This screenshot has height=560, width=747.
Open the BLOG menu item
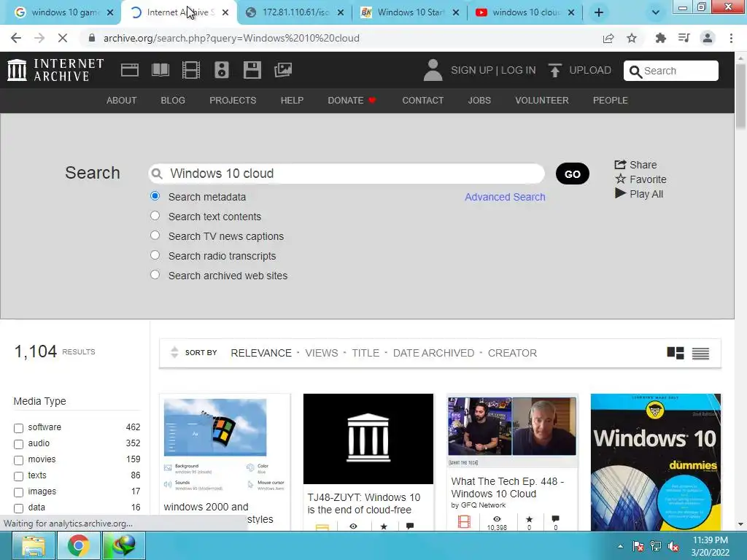(173, 101)
